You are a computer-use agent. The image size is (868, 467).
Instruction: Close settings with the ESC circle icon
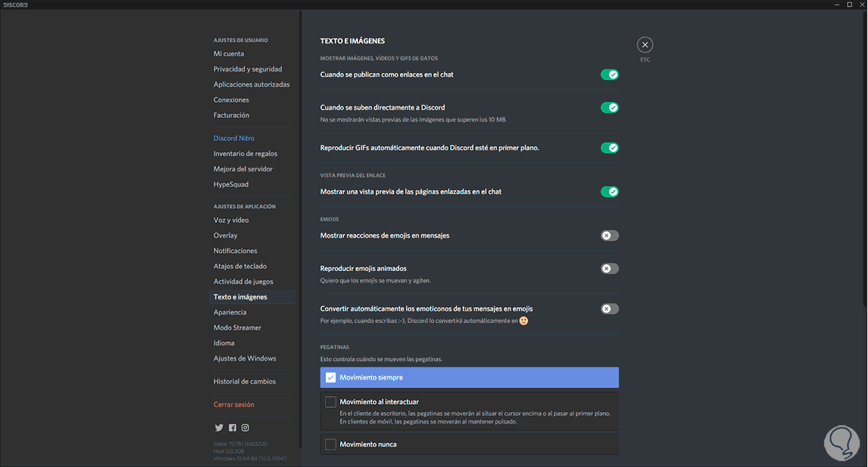click(x=644, y=45)
